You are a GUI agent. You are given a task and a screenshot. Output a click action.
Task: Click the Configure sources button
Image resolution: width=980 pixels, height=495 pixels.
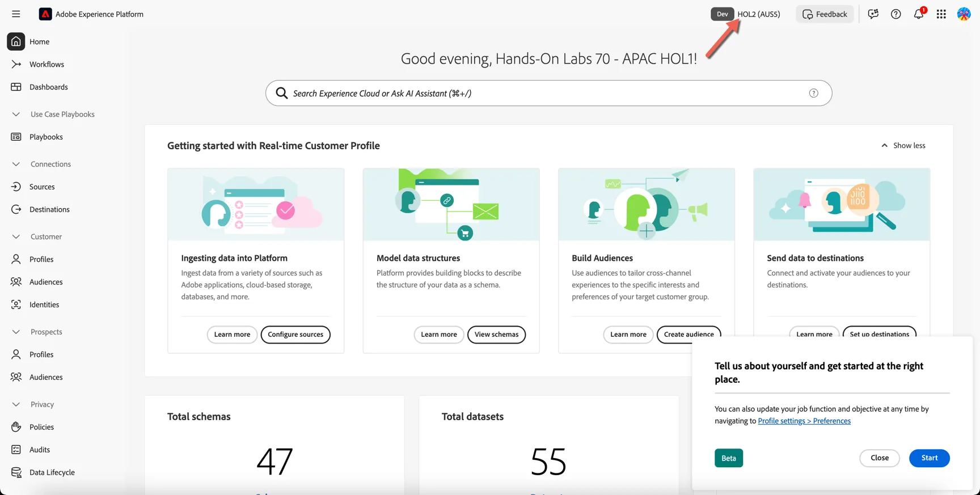(x=295, y=335)
